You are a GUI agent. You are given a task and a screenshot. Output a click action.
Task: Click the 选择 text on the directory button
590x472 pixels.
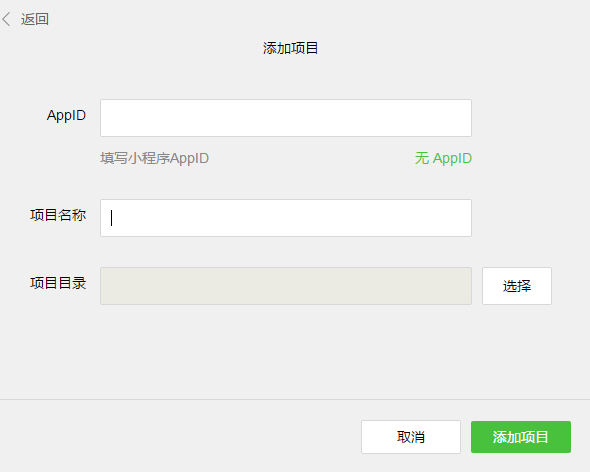pos(517,286)
